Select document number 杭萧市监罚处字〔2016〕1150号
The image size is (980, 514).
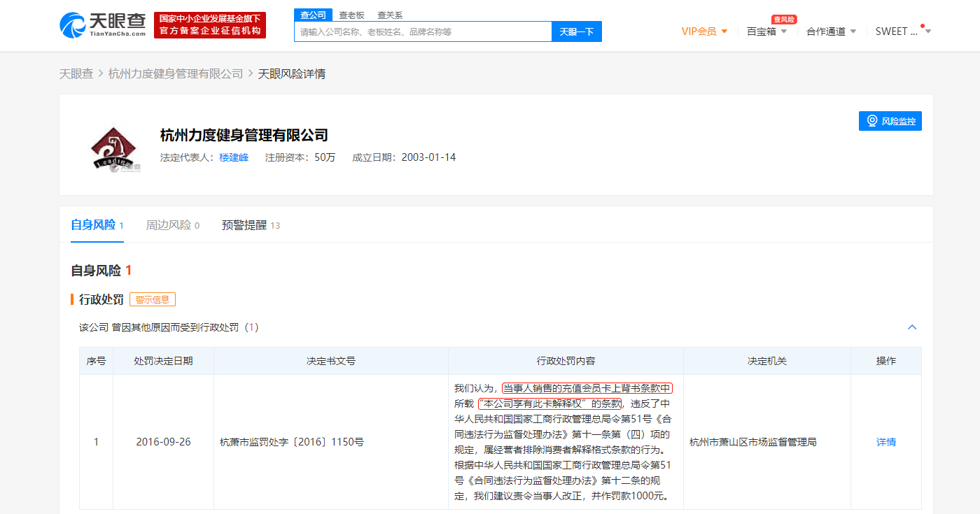(292, 442)
